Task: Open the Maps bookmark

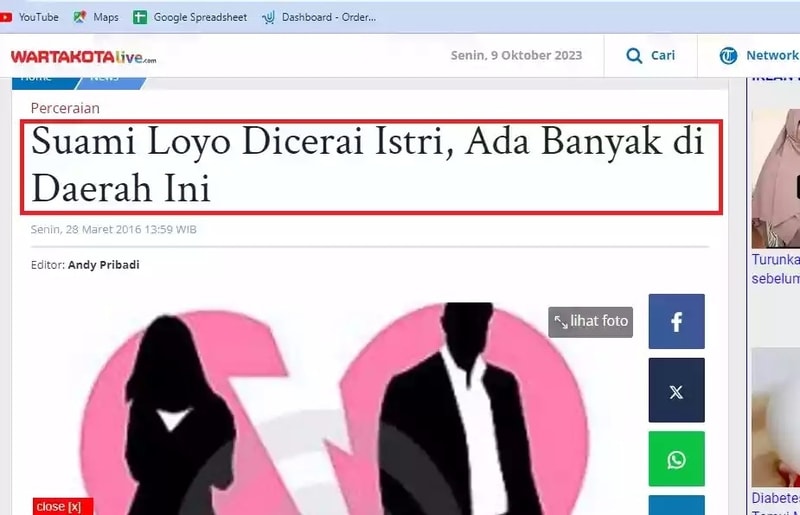Action: (96, 17)
